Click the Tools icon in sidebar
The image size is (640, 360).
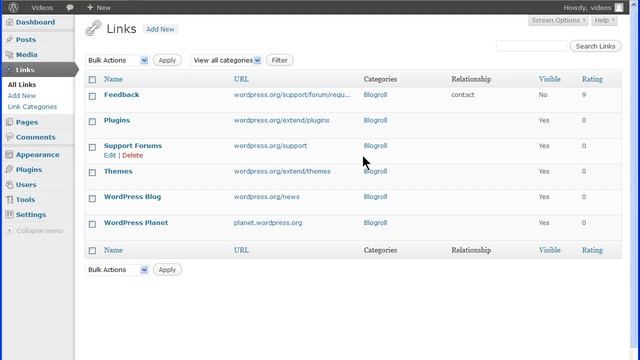9,200
